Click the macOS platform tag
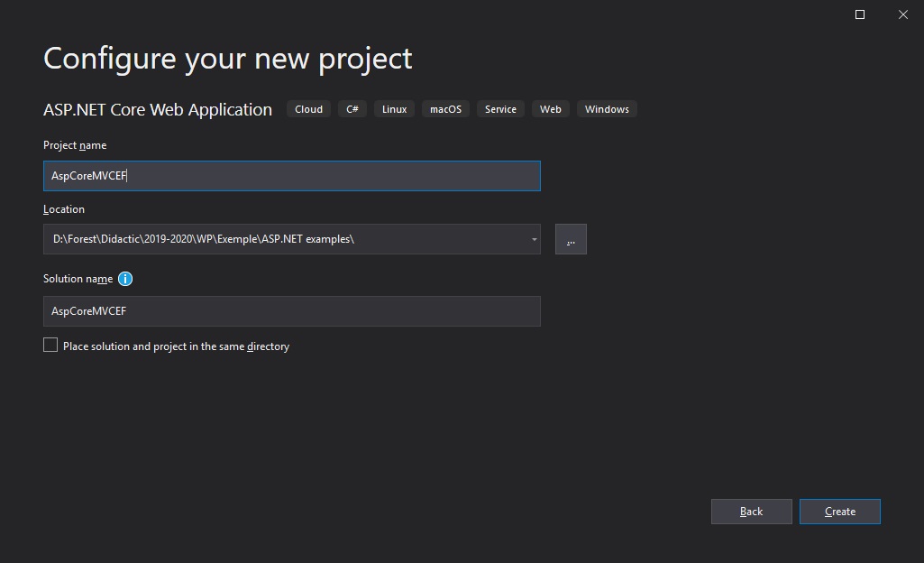Viewport: 924px width, 563px height. click(445, 109)
